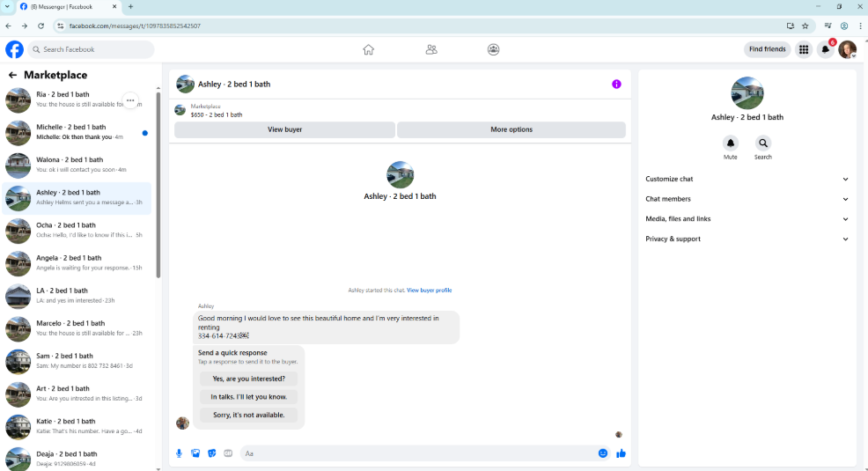
Task: Send a thumbs-up like
Action: pos(622,453)
